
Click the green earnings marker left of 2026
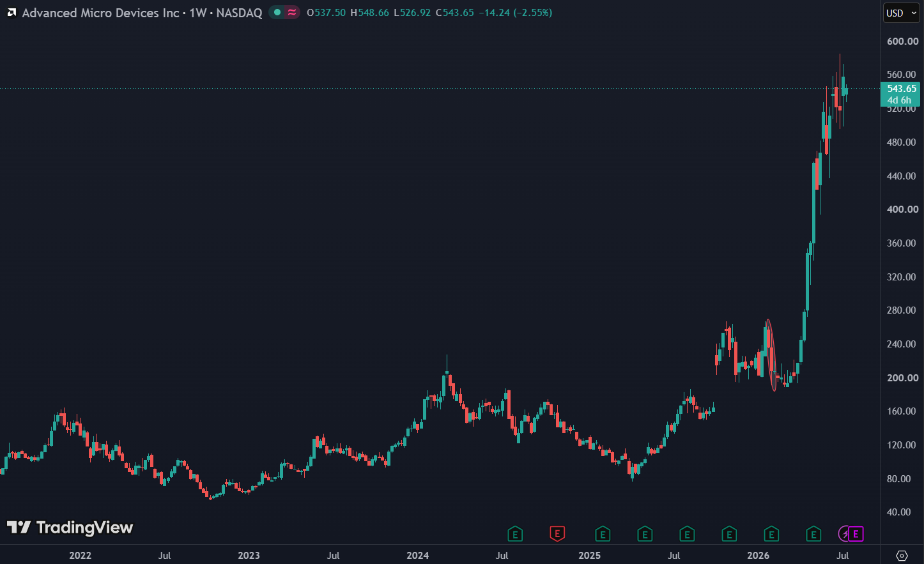click(729, 534)
